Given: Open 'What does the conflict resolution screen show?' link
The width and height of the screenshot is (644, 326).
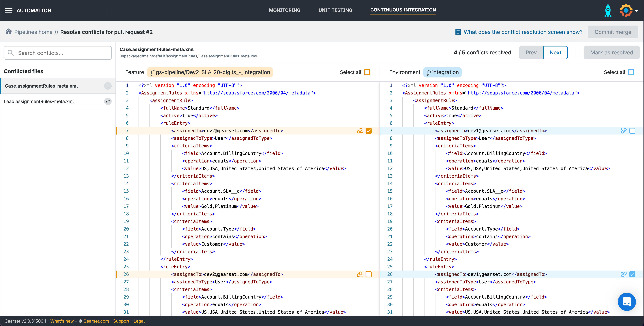Looking at the screenshot, I should coord(523,32).
